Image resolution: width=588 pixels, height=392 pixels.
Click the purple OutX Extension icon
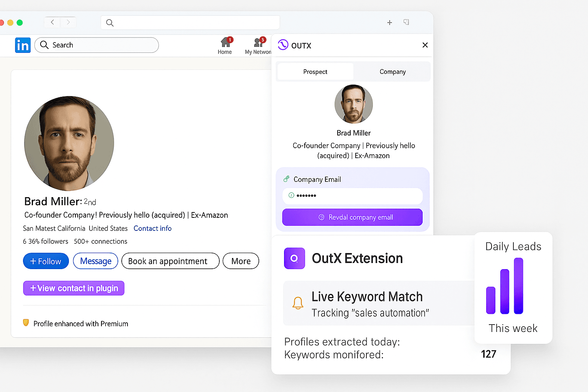click(x=294, y=258)
